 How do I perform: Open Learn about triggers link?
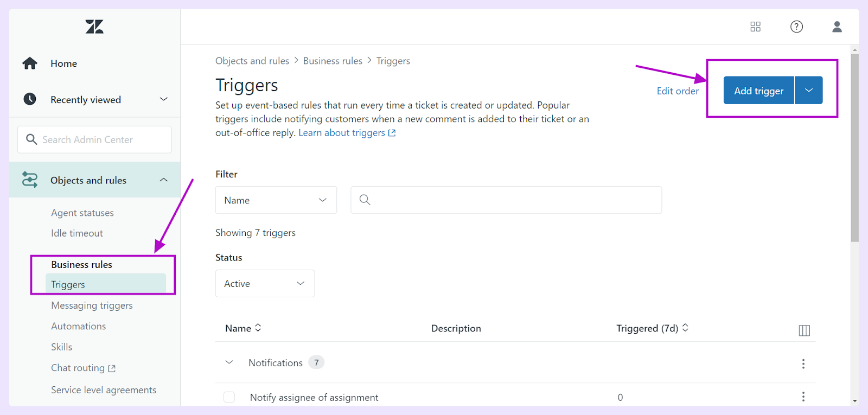point(342,133)
